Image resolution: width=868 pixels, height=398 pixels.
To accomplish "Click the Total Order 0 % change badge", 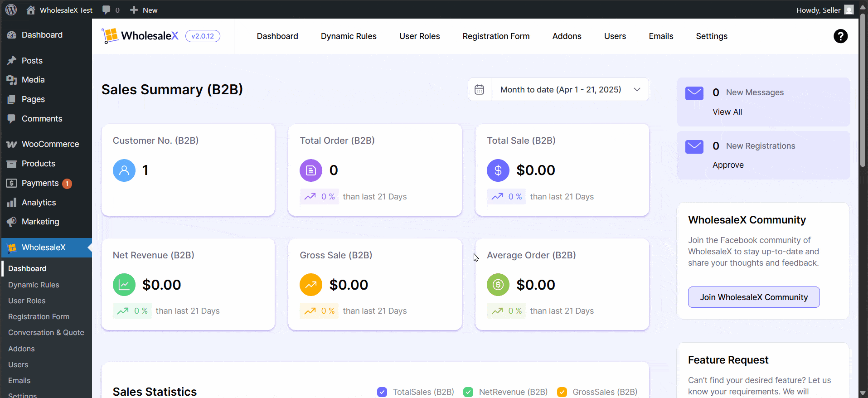I will [319, 197].
